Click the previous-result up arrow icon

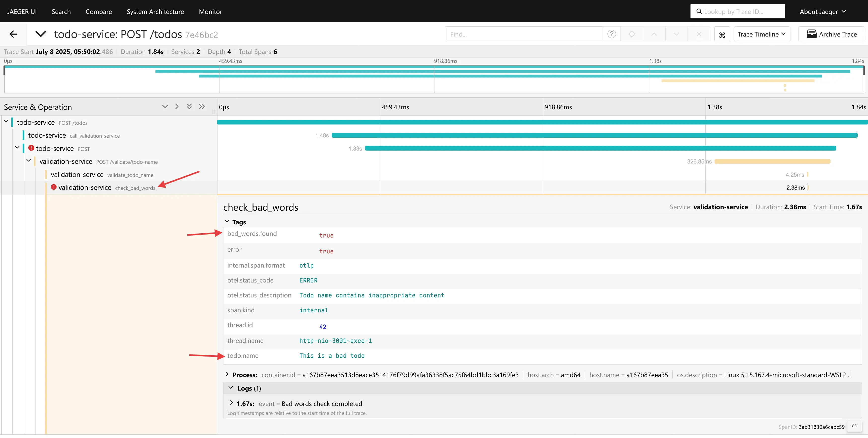point(654,34)
